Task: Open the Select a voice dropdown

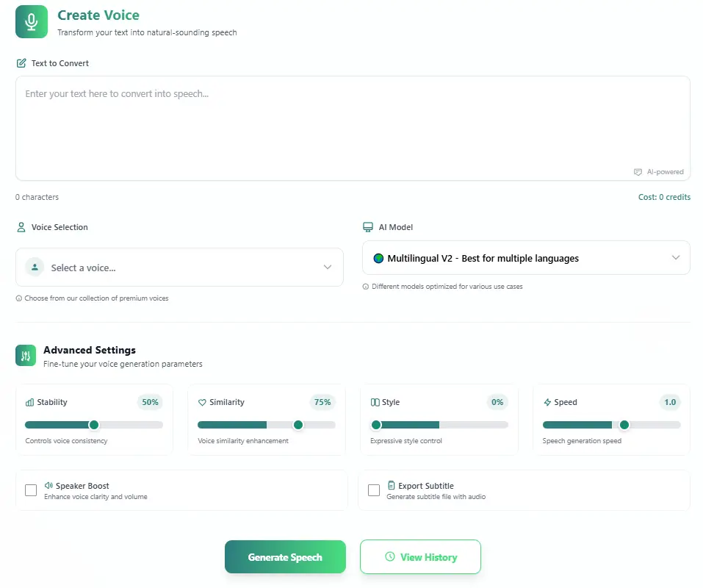Action: tap(179, 268)
